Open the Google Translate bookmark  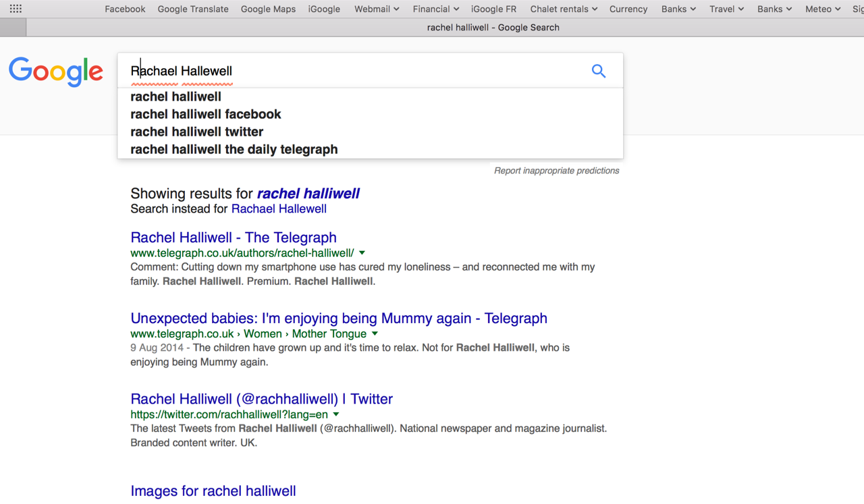coord(193,9)
